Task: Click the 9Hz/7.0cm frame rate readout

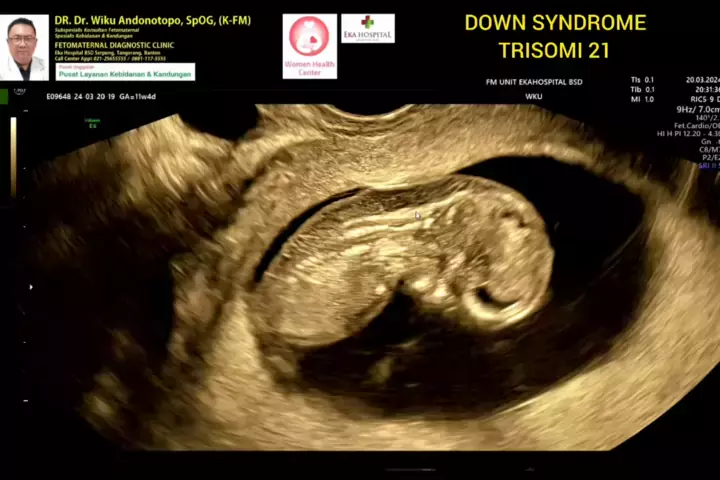Action: [x=696, y=109]
